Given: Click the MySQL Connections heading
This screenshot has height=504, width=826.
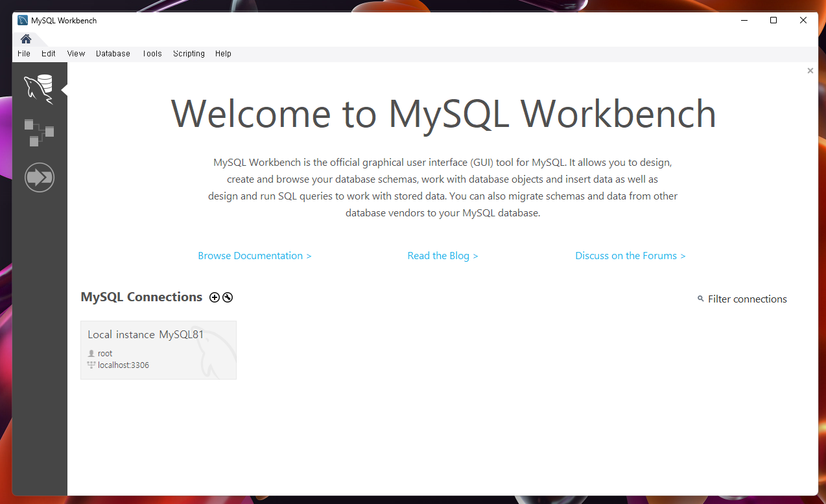Looking at the screenshot, I should tap(141, 297).
